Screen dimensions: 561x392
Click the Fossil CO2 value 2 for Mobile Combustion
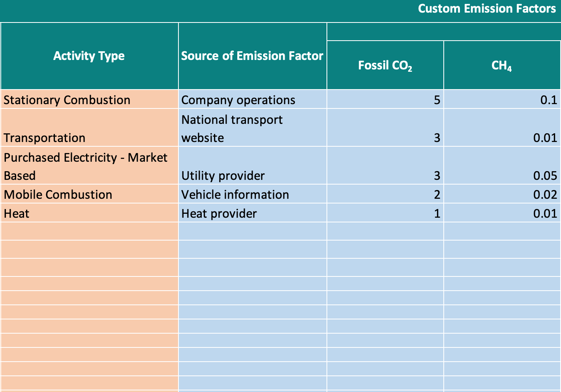tap(437, 194)
